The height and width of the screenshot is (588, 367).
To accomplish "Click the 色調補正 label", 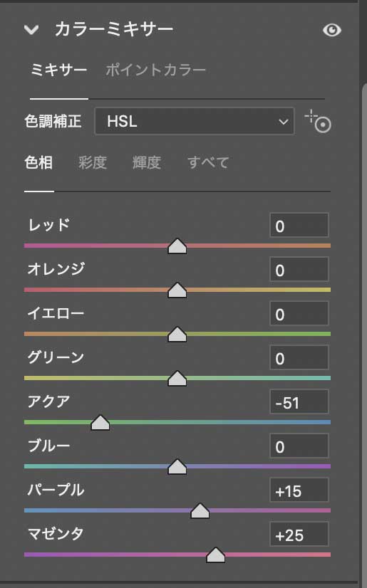I will (53, 121).
